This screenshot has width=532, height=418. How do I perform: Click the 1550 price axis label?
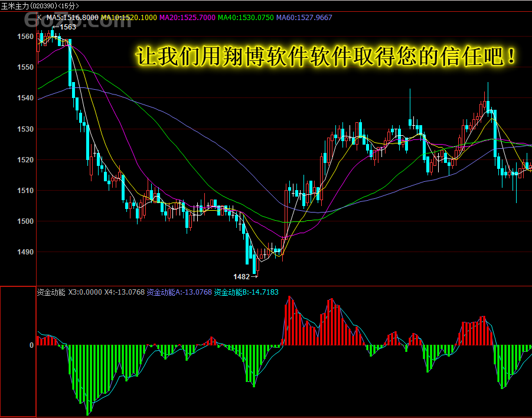point(25,67)
